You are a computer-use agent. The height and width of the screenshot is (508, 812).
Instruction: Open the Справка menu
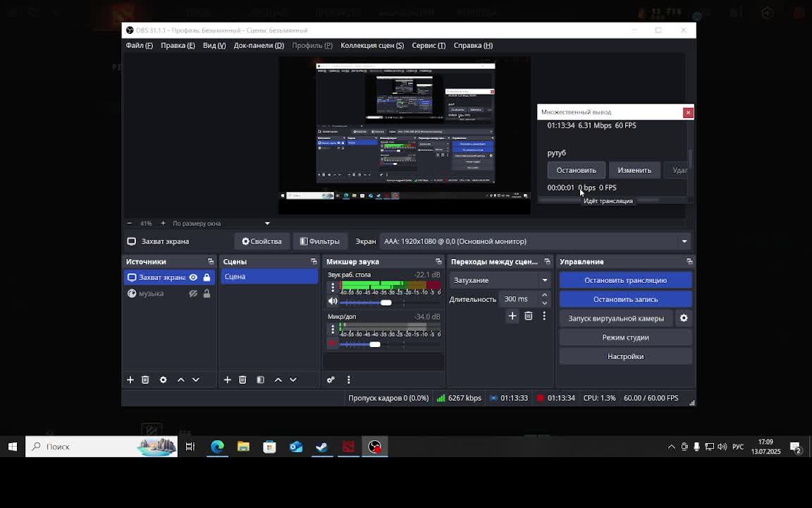click(x=474, y=46)
